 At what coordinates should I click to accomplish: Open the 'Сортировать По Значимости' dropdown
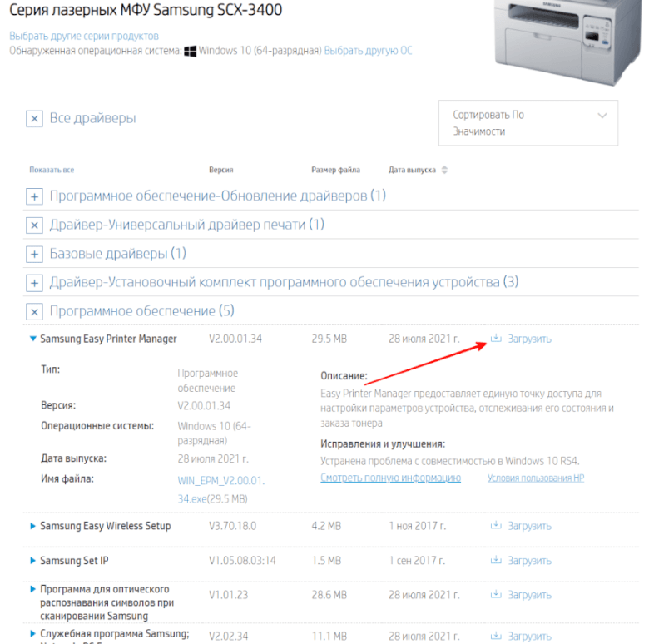(528, 123)
